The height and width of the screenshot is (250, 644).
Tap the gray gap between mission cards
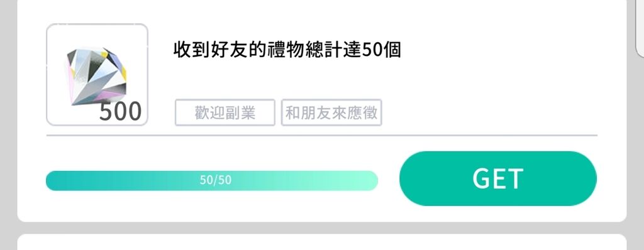pos(322,228)
